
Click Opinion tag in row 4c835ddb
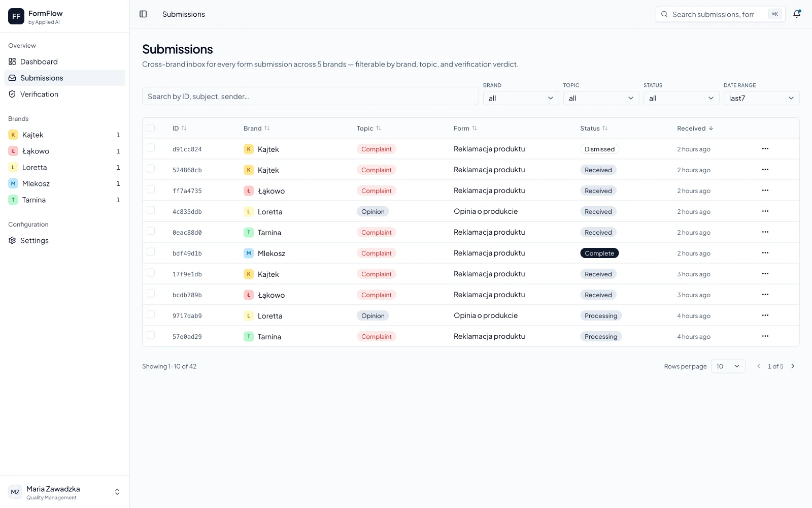click(x=373, y=212)
